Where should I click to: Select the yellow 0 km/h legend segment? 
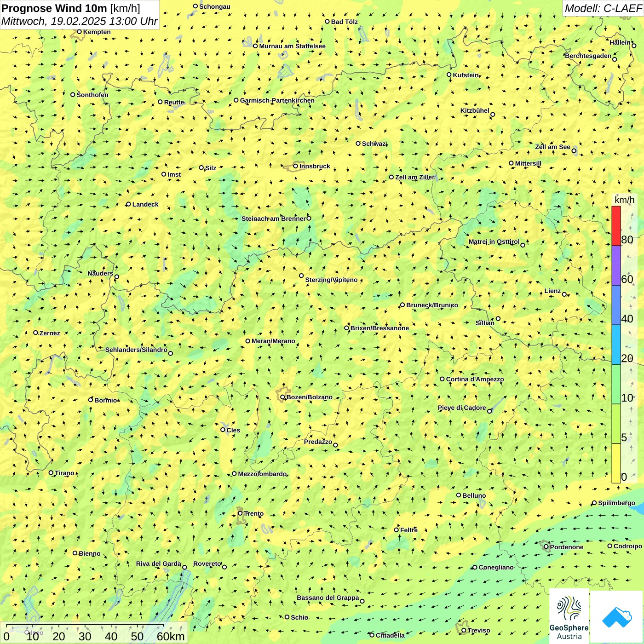click(616, 463)
